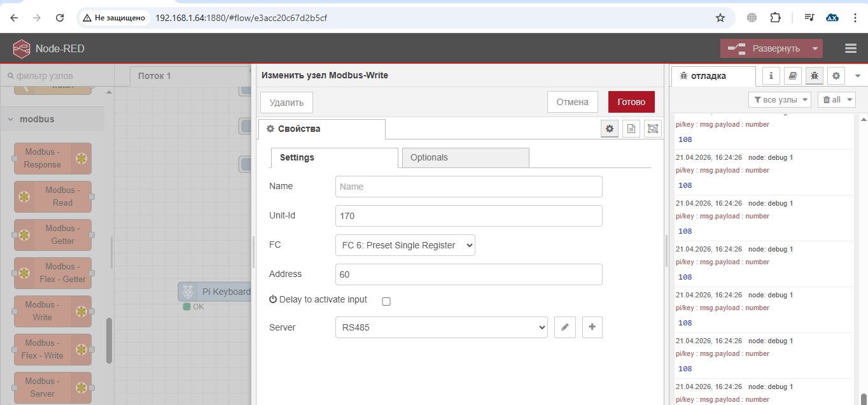The height and width of the screenshot is (405, 868).
Task: Open the help book sidebar icon
Action: click(793, 76)
